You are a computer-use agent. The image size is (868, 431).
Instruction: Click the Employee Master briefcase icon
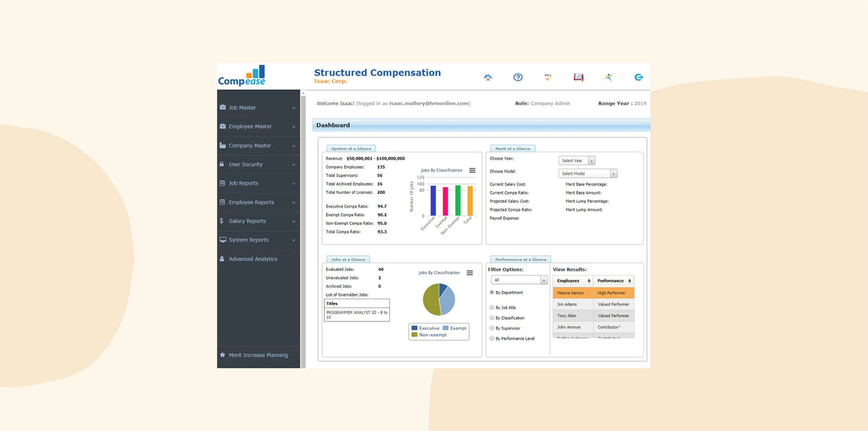point(223,126)
